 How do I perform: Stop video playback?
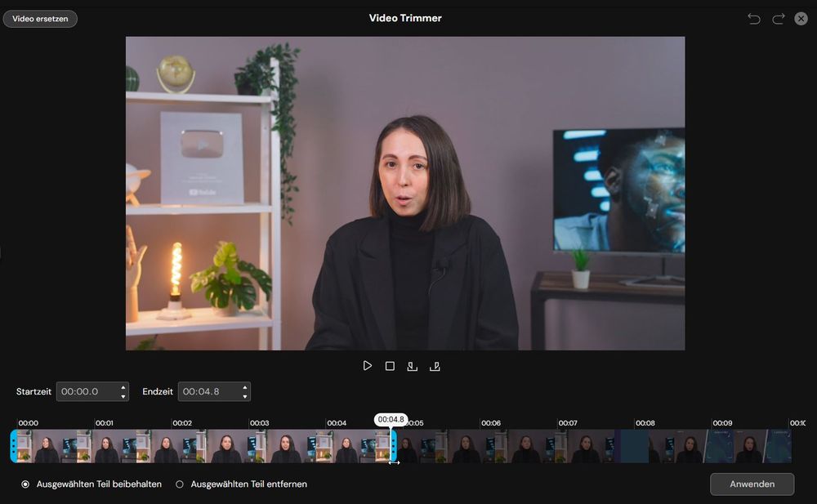click(x=390, y=365)
